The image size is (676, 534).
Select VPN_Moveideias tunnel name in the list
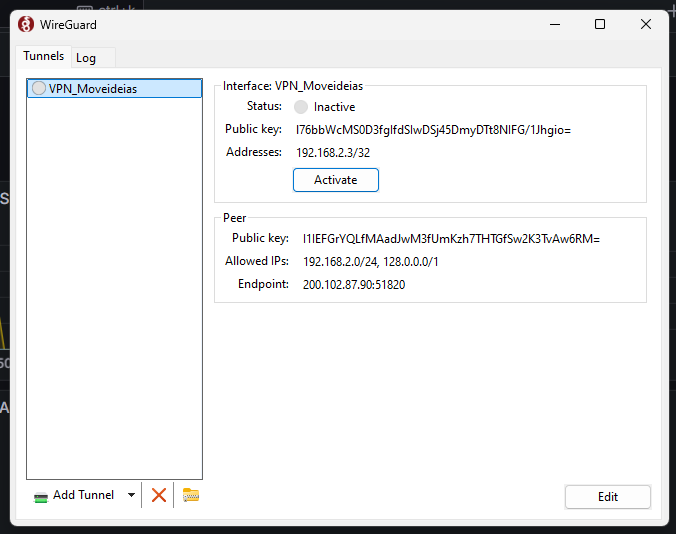93,89
